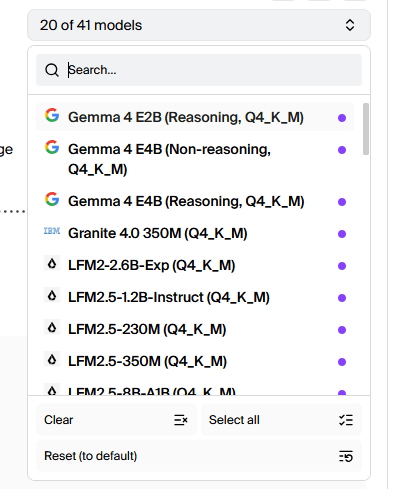Screen dimensions: 393x489
Task: Click the checklist icon in Select all
Action: point(346,420)
